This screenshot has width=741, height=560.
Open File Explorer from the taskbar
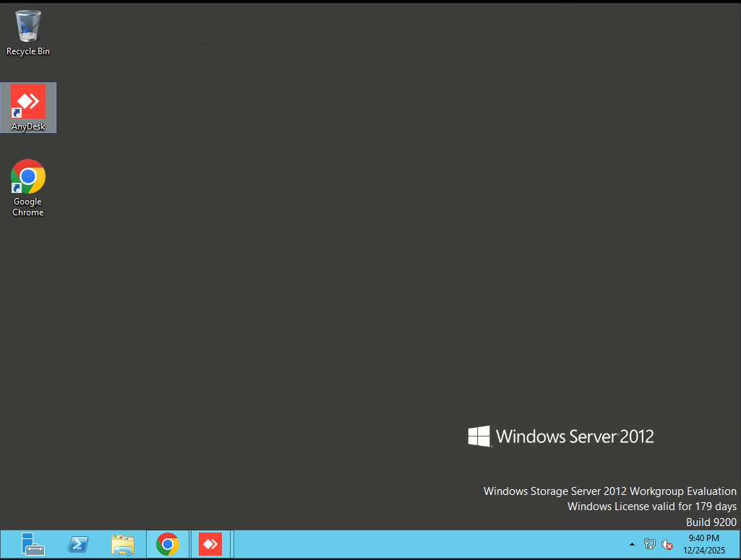123,544
